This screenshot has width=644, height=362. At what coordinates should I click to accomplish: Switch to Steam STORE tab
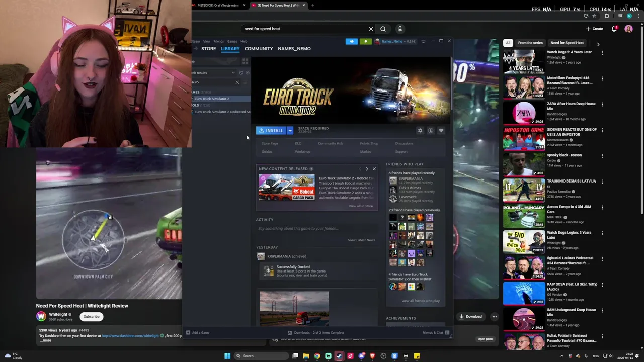pyautogui.click(x=209, y=49)
